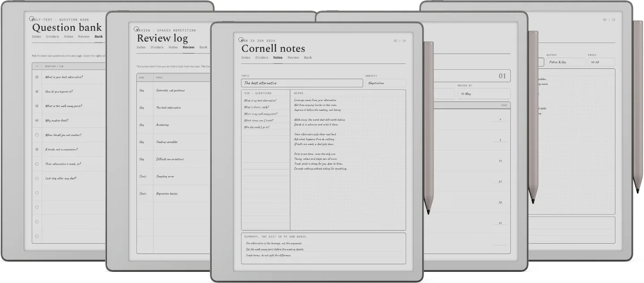This screenshot has height=283, width=644.
Task: Select the Summary box on Cornell notes
Action: point(323,248)
